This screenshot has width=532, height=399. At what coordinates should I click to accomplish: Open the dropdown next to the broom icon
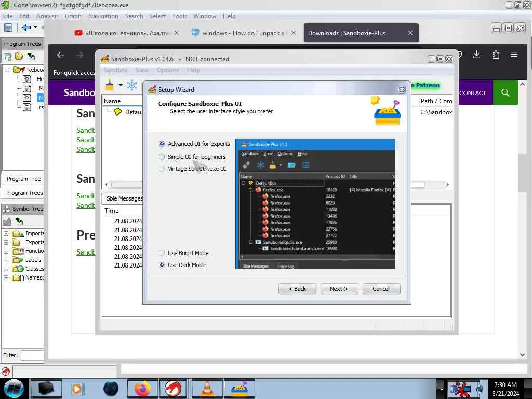click(121, 85)
